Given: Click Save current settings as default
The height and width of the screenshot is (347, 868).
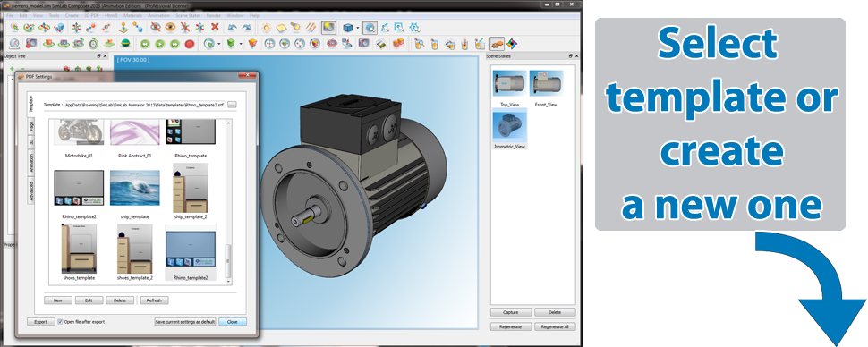Looking at the screenshot, I should pyautogui.click(x=185, y=322).
